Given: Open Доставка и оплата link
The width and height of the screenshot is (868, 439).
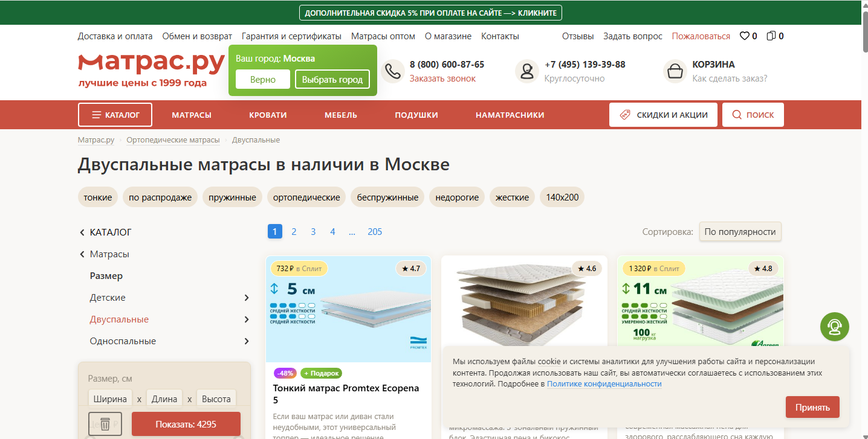Looking at the screenshot, I should coord(115,36).
